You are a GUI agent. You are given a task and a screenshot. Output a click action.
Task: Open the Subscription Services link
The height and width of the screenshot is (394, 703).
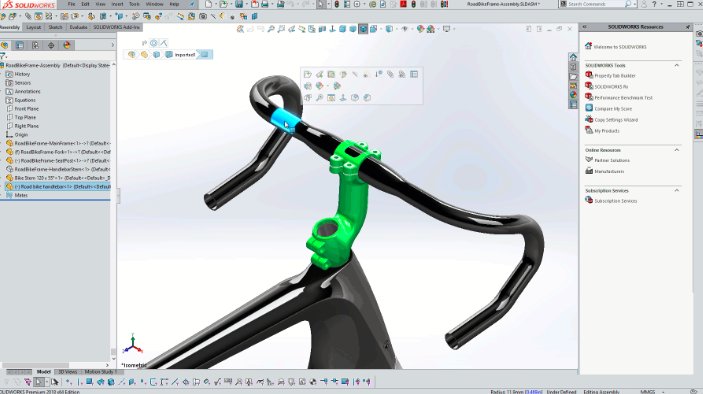tap(616, 201)
